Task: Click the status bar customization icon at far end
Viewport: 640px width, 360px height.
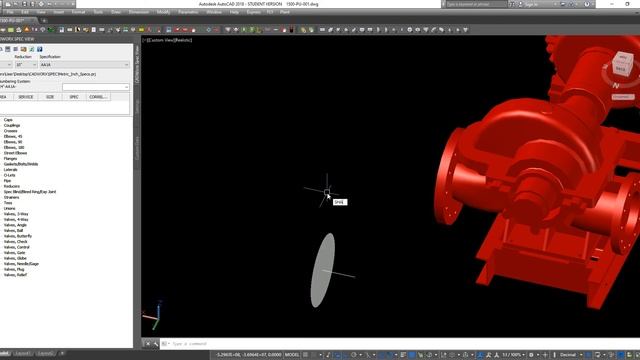Action: (637, 355)
